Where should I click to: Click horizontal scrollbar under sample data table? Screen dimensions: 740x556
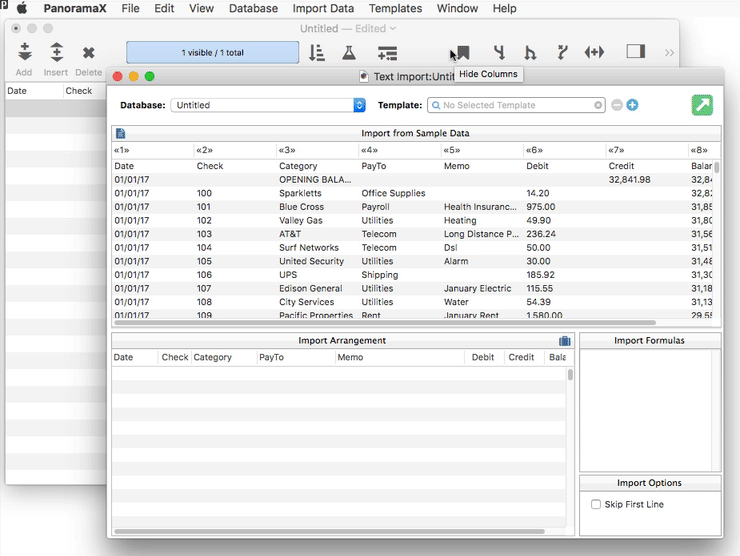(x=385, y=323)
